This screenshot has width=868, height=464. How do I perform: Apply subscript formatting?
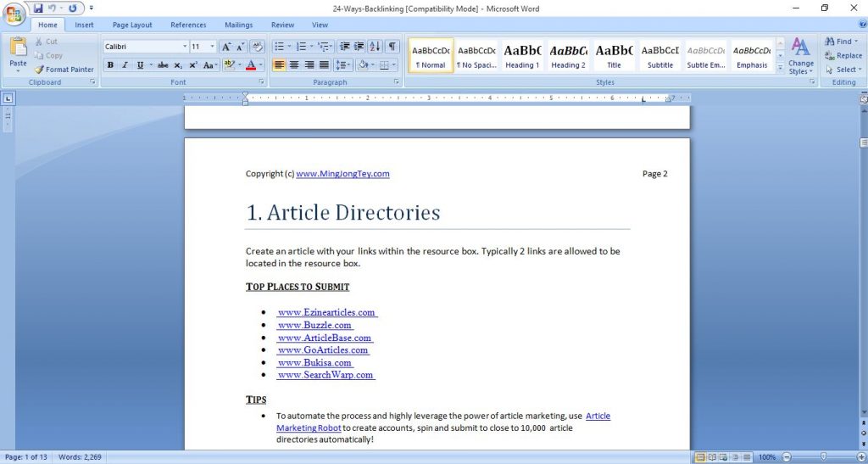click(x=178, y=65)
